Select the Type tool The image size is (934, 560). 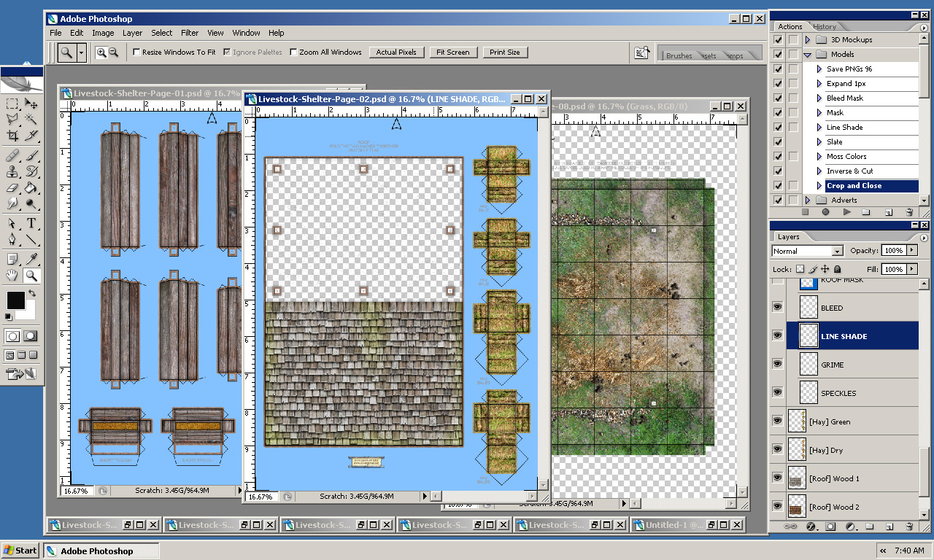[x=31, y=223]
